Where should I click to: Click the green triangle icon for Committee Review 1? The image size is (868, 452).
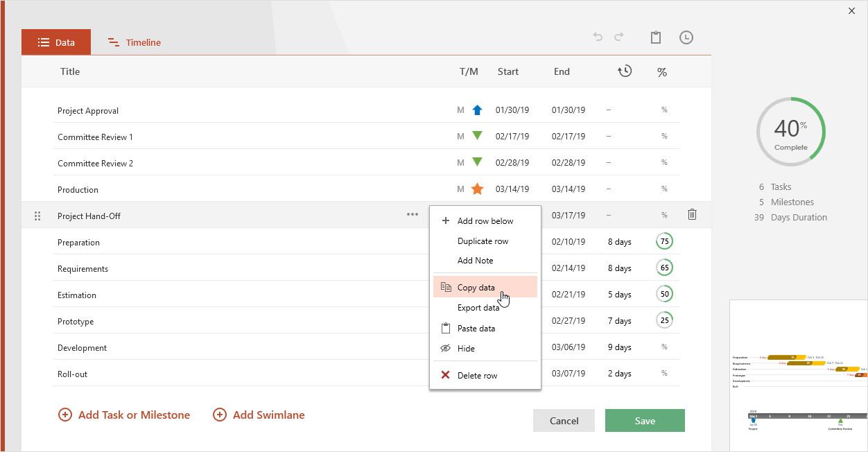[477, 136]
